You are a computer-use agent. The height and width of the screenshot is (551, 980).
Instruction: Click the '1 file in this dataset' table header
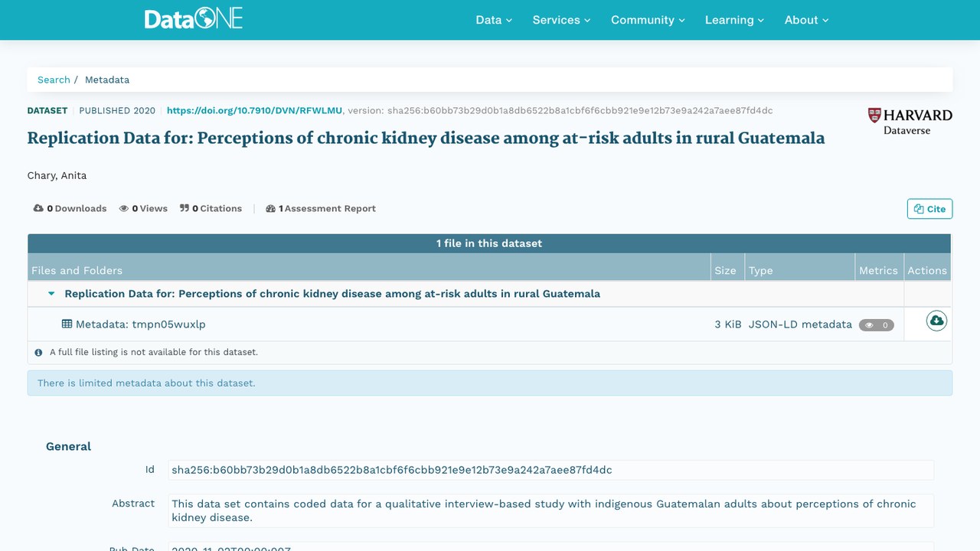[489, 243]
